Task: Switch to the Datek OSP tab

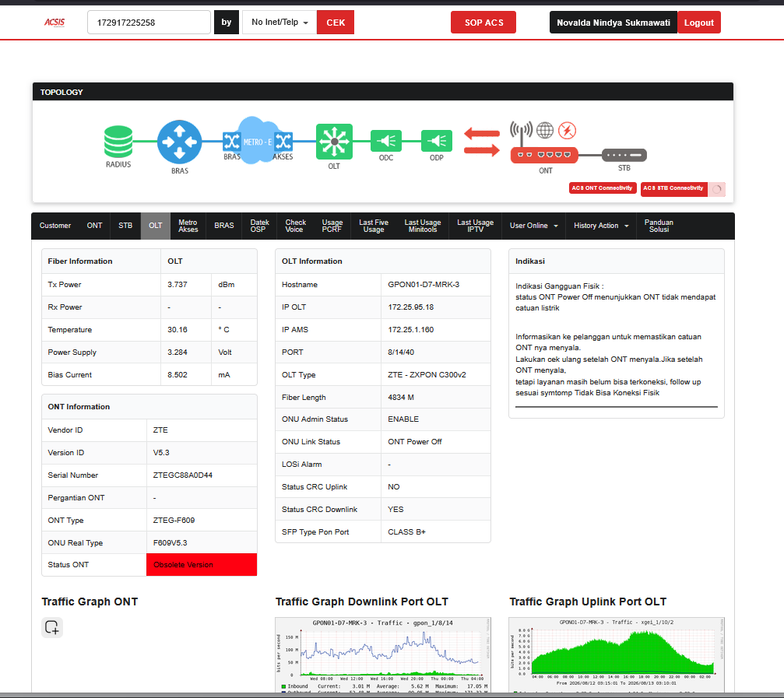Action: pyautogui.click(x=259, y=226)
